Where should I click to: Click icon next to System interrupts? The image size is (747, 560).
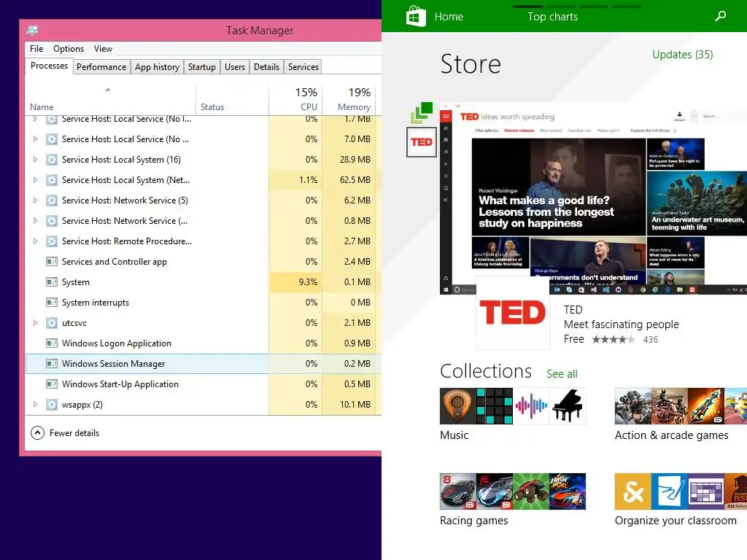click(52, 303)
